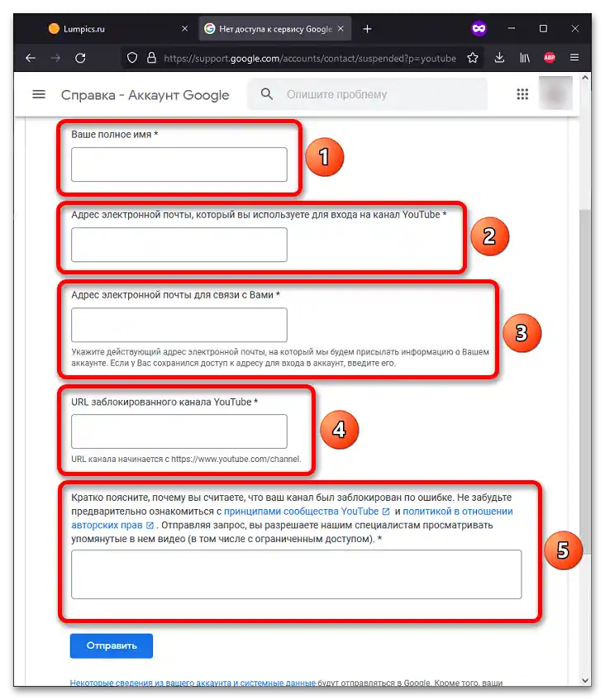This screenshot has height=700, width=605.
Task: Maximize the browser window
Action: click(x=543, y=29)
